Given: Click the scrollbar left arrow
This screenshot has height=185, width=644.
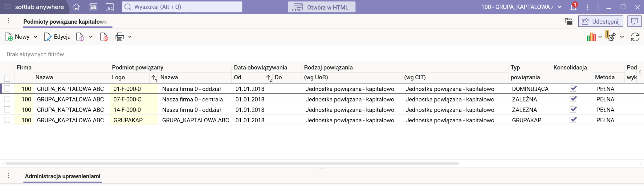Looking at the screenshot, I should pyautogui.click(x=3, y=163).
